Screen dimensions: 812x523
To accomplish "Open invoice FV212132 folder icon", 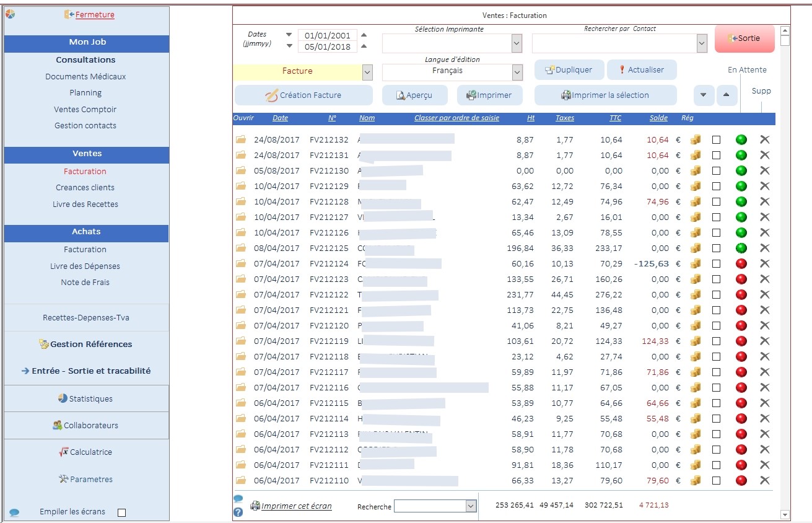I will click(x=241, y=139).
